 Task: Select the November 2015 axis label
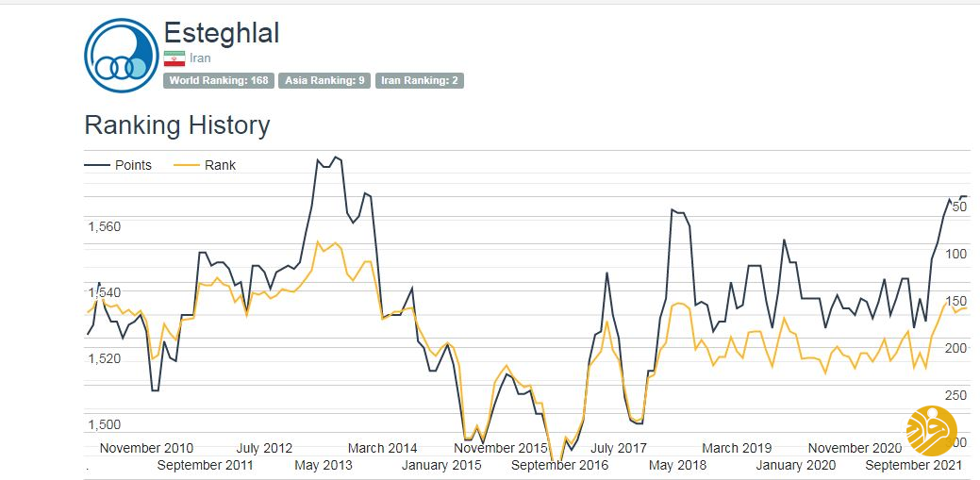tap(501, 448)
